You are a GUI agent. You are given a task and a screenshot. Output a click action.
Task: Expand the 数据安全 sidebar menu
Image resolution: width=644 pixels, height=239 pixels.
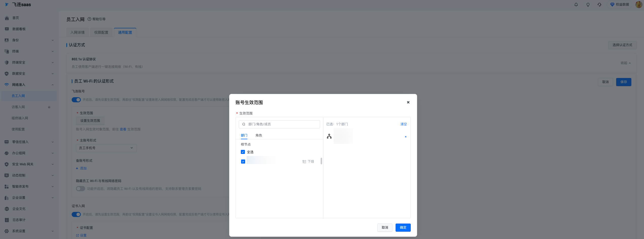click(53, 74)
